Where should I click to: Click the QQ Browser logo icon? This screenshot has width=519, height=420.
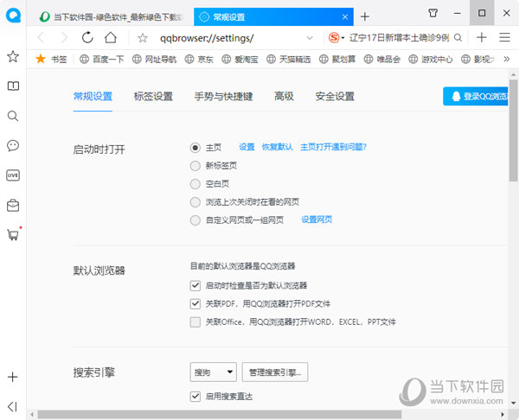pyautogui.click(x=13, y=15)
